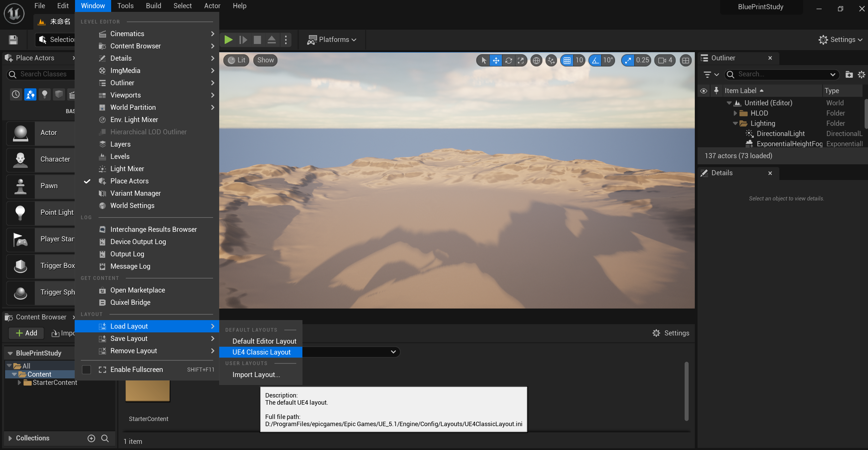Image resolution: width=868 pixels, height=450 pixels.
Task: Open the Cinematics submenu
Action: tap(147, 34)
